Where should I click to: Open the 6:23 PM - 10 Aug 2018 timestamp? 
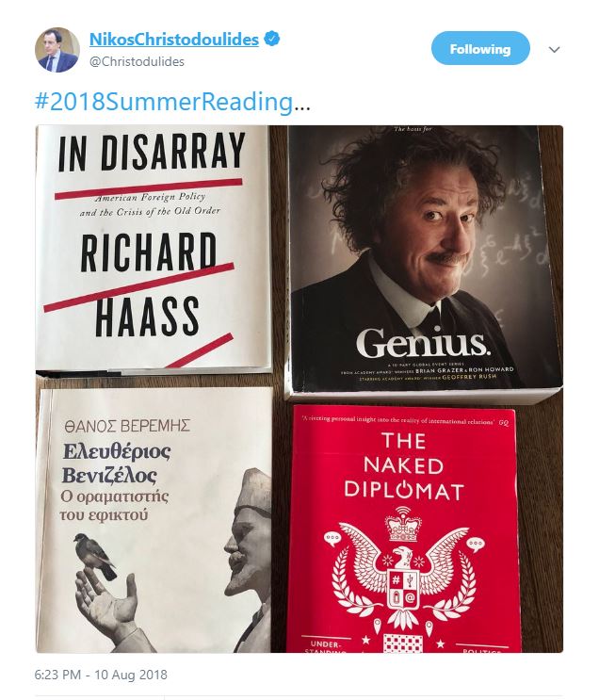(x=101, y=675)
